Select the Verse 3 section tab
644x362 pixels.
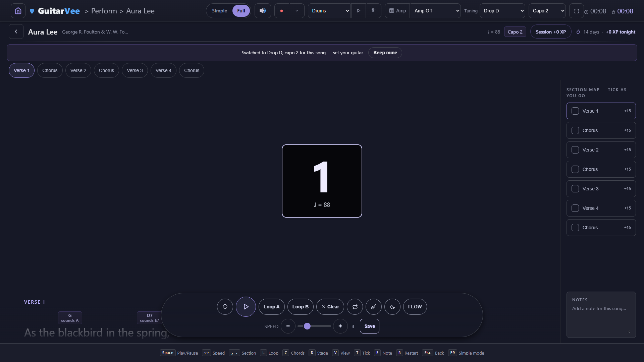point(135,70)
